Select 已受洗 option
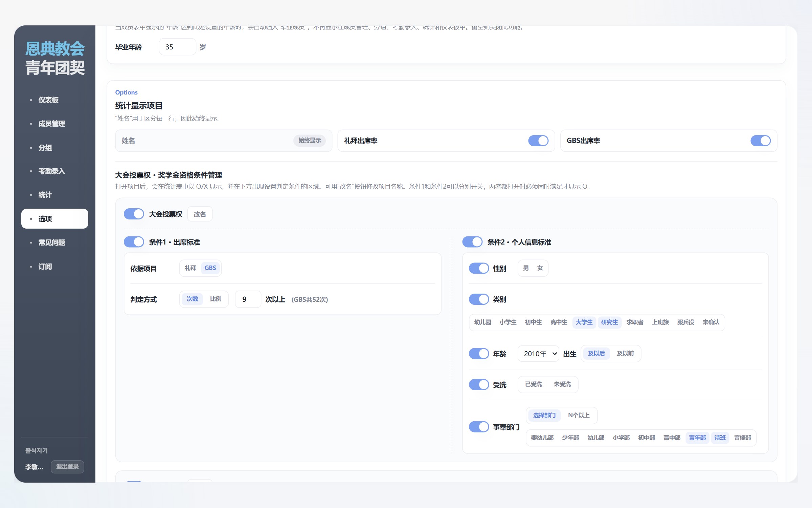This screenshot has width=812, height=508. (x=533, y=384)
